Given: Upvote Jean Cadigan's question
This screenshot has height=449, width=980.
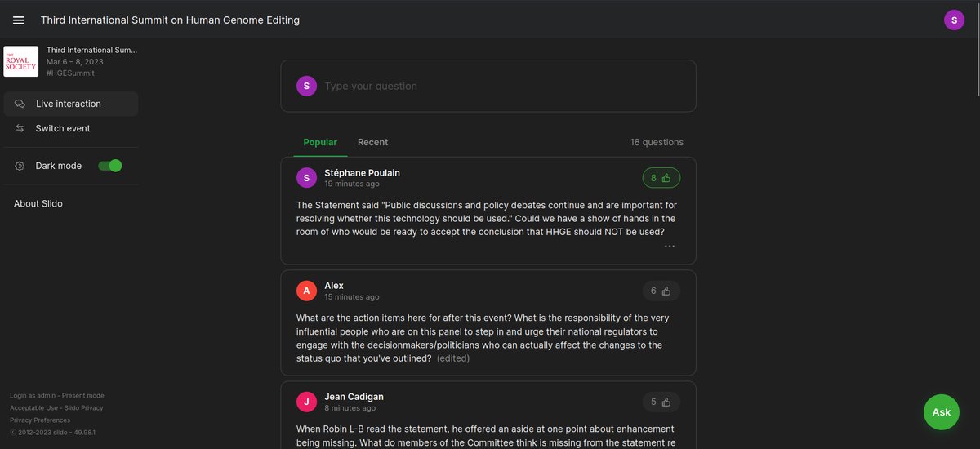Looking at the screenshot, I should pyautogui.click(x=661, y=402).
